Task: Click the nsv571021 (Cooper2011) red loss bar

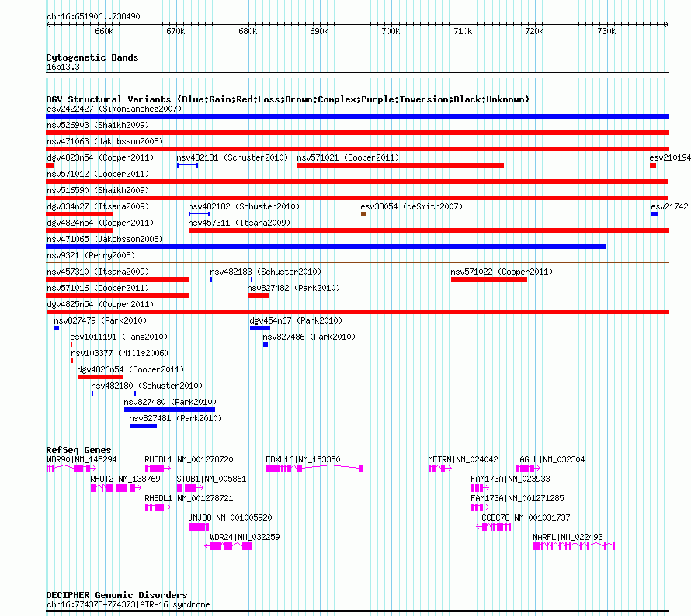Action: tap(401, 165)
